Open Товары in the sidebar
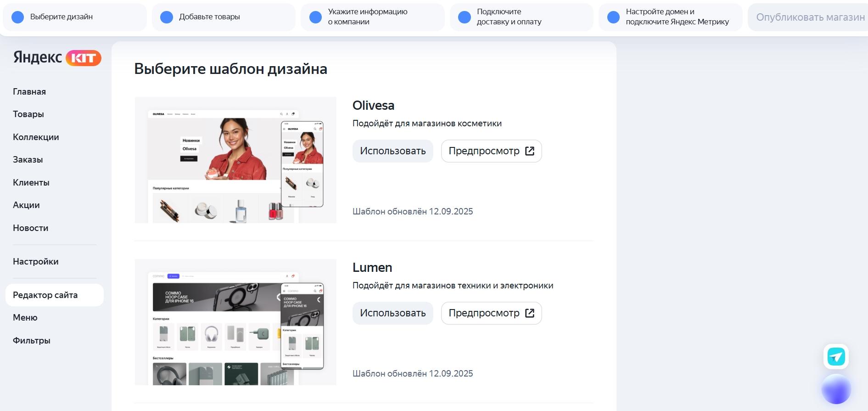This screenshot has width=868, height=411. [28, 114]
